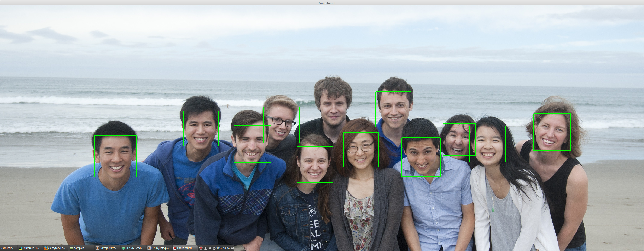The width and height of the screenshot is (644, 251).
Task: Click the Faces found window title bar
Action: (x=327, y=3)
